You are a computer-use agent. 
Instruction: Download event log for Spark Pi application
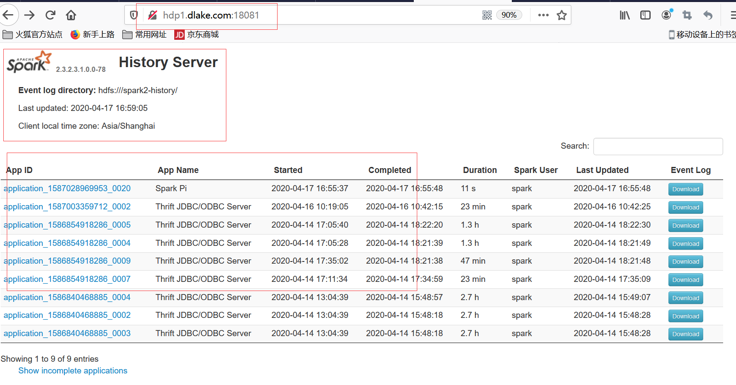685,189
